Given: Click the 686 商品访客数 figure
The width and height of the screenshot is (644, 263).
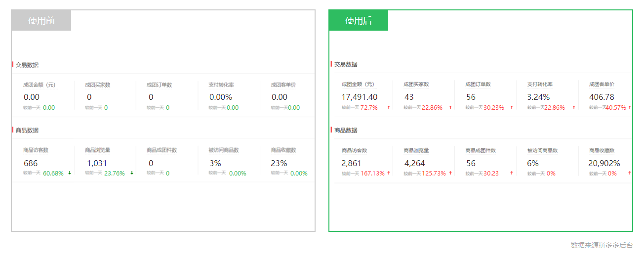Looking at the screenshot, I should 31,163.
